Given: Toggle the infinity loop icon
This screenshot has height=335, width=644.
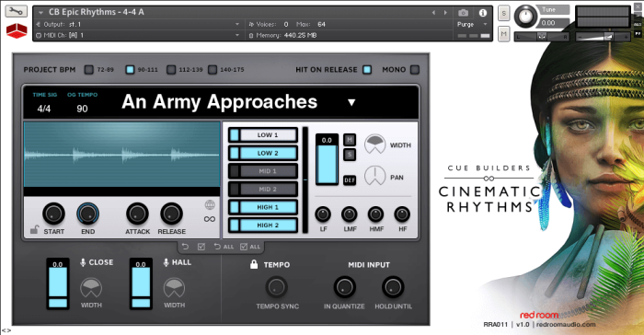Looking at the screenshot, I should click(x=210, y=219).
